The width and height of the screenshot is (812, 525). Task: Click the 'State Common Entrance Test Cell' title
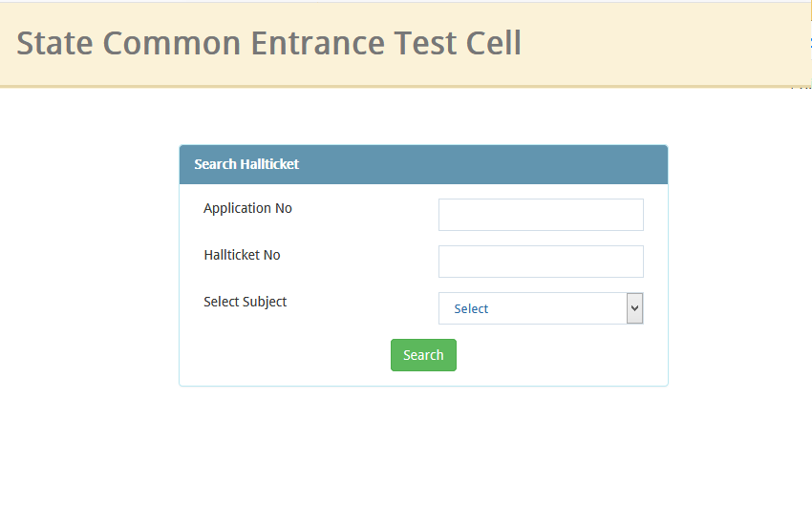[x=268, y=43]
